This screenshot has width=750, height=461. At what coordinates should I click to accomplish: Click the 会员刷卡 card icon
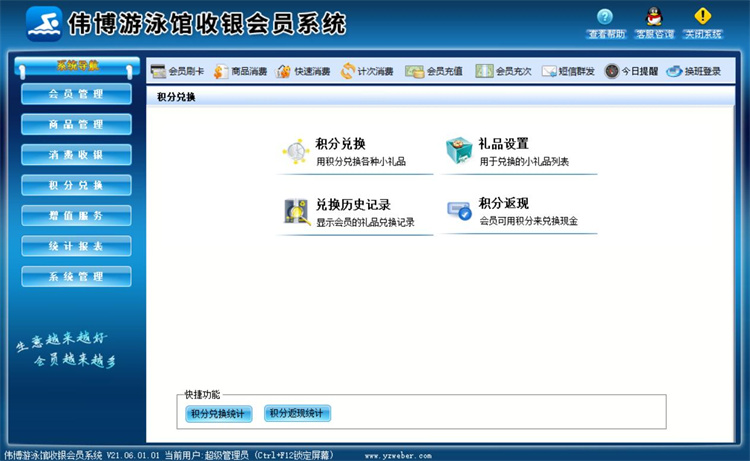[x=158, y=71]
